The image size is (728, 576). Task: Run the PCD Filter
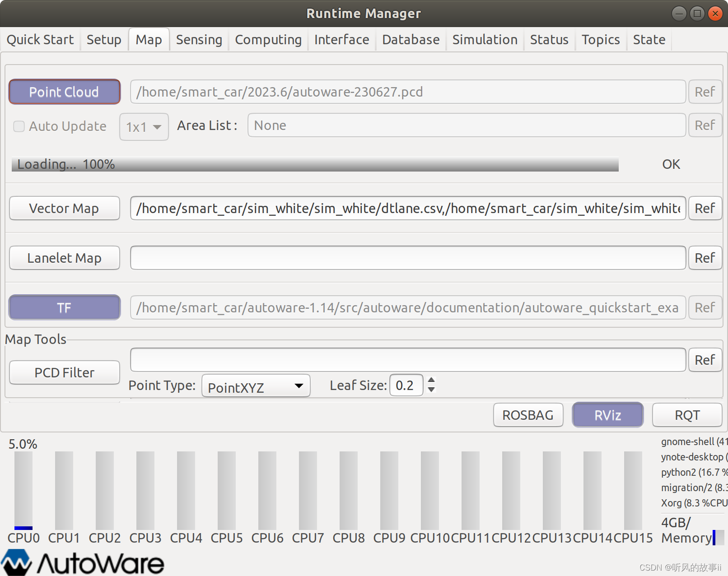coord(64,372)
